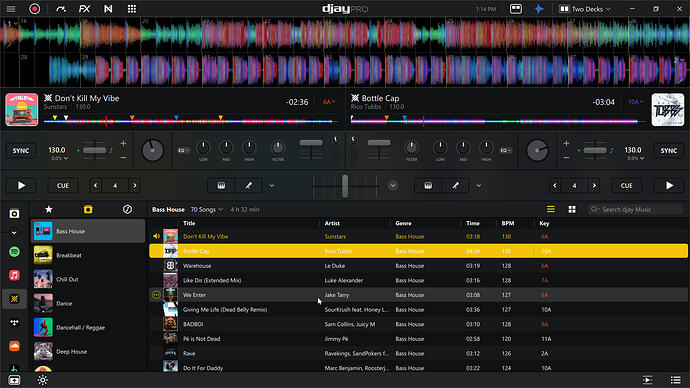This screenshot has width=690, height=388.
Task: Open 70 Songs sort dropdown
Action: 207,209
